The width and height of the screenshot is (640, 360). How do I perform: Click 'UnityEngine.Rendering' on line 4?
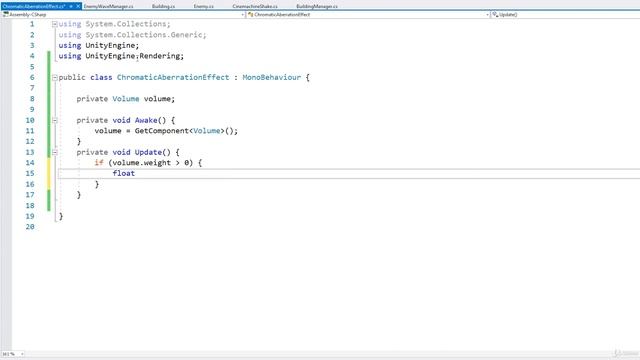134,56
